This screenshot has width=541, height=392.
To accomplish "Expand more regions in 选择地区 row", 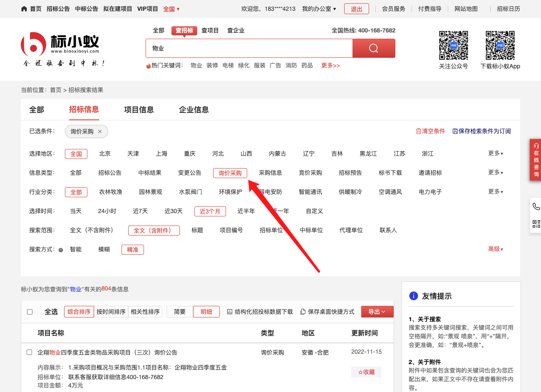I will 495,154.
